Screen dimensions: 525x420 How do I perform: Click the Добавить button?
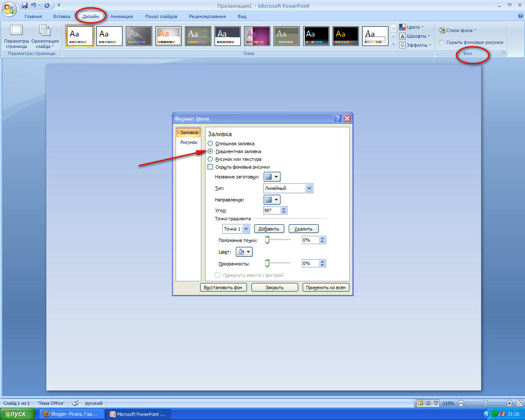(x=269, y=229)
